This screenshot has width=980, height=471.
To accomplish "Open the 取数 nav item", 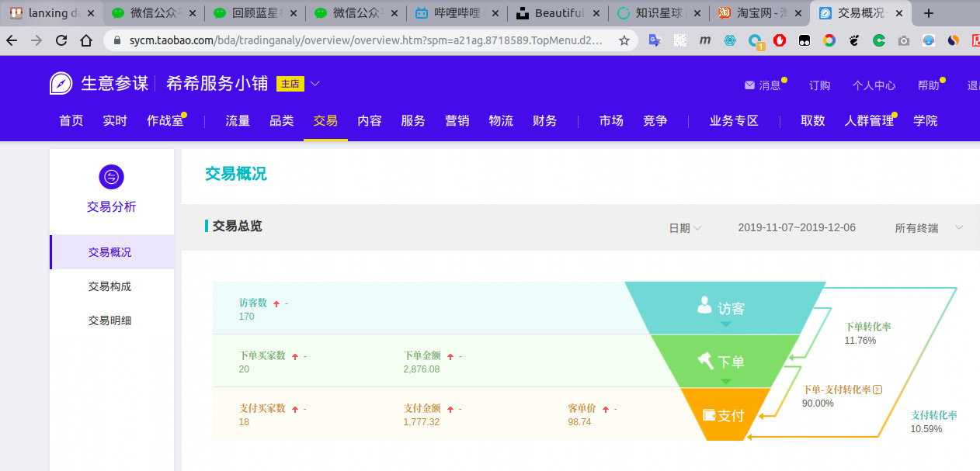I will point(813,120).
